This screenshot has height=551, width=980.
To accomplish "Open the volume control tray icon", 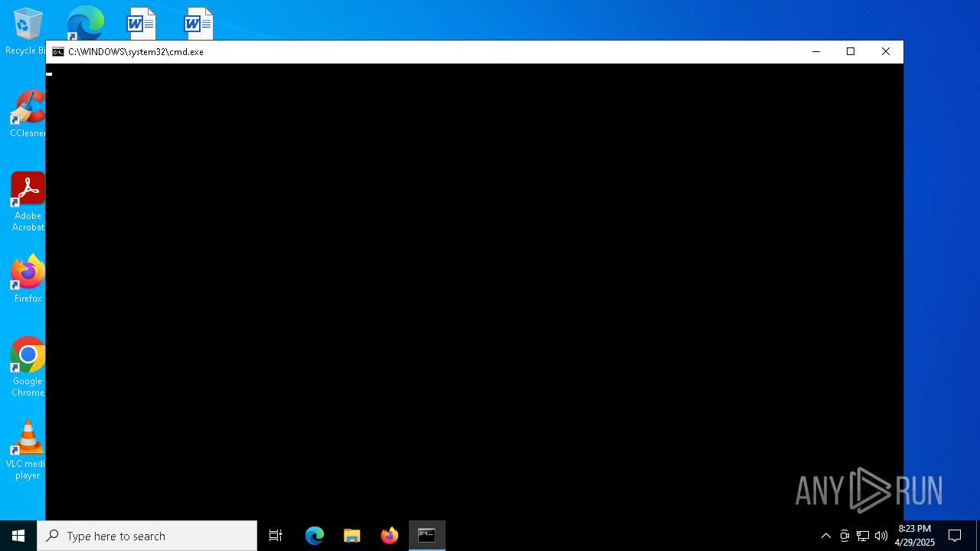I will tap(881, 536).
